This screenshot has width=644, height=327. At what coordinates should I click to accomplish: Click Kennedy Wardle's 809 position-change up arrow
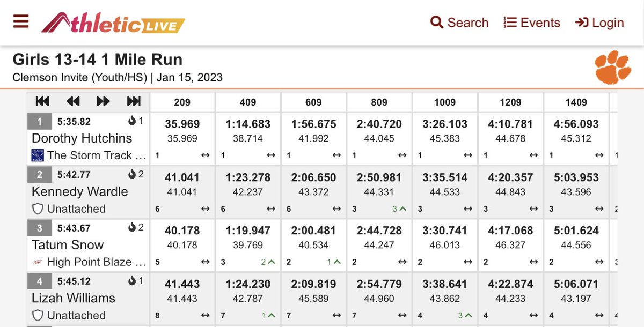(x=401, y=209)
